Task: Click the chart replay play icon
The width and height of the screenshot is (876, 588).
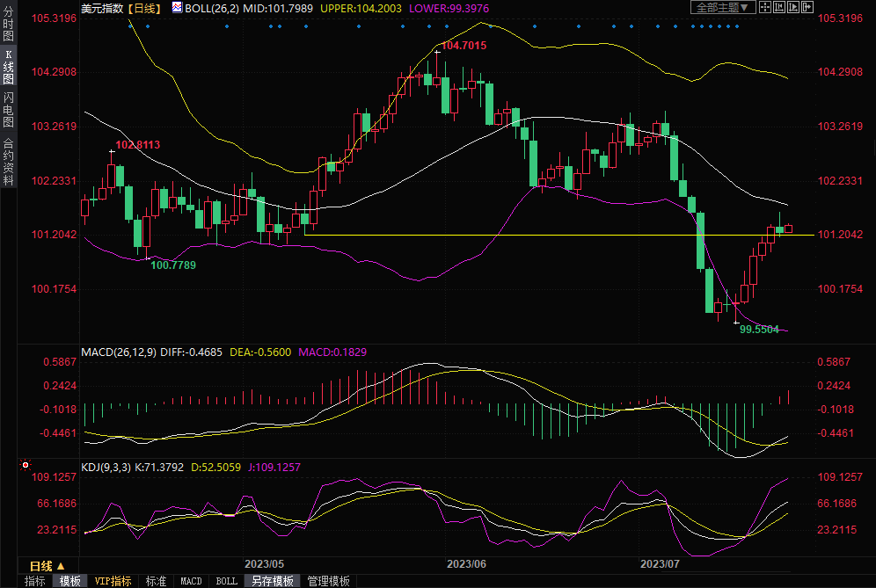Action: pyautogui.click(x=793, y=7)
